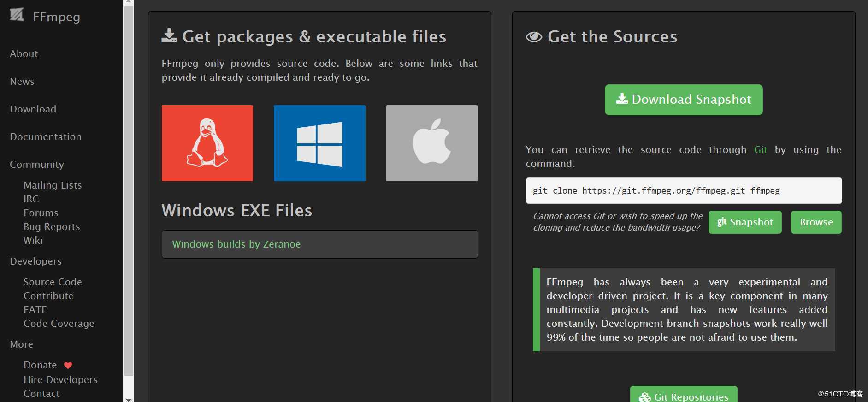
Task: Open the FATE link
Action: tap(35, 309)
